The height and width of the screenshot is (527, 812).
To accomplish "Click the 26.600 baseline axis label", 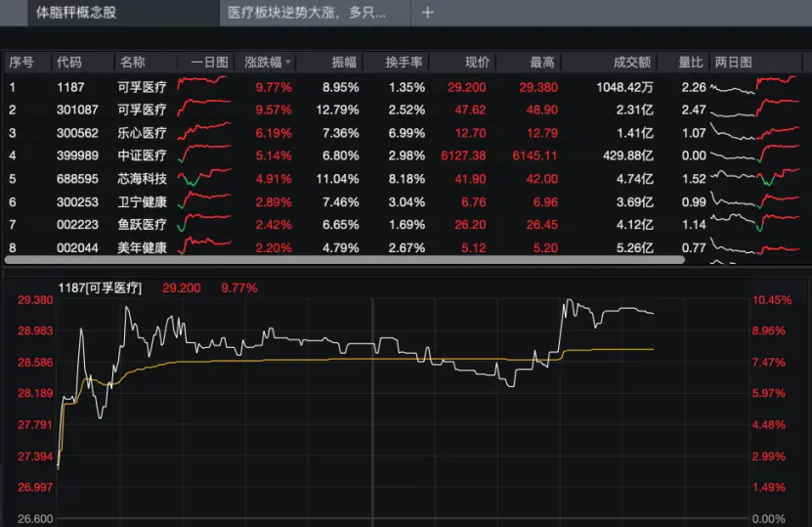I will [x=35, y=519].
